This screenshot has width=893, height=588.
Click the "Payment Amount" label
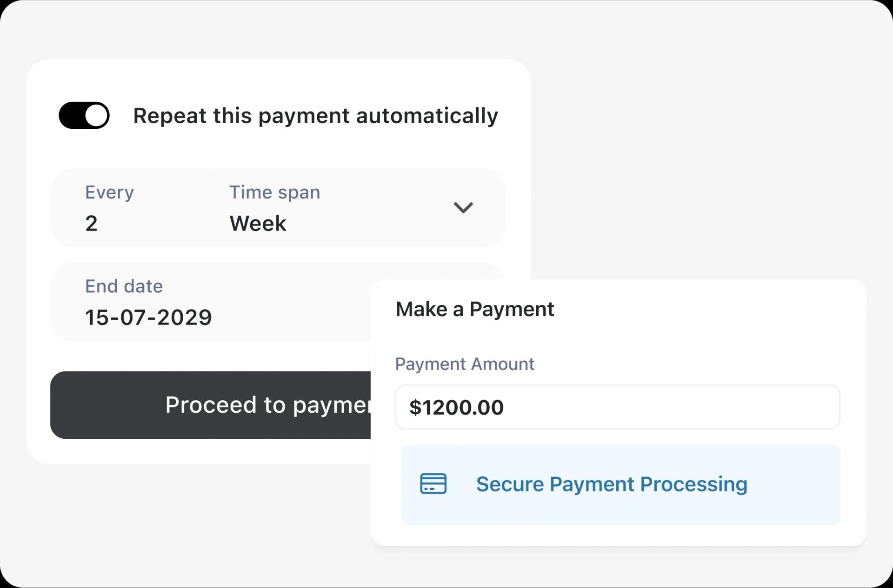pos(464,364)
